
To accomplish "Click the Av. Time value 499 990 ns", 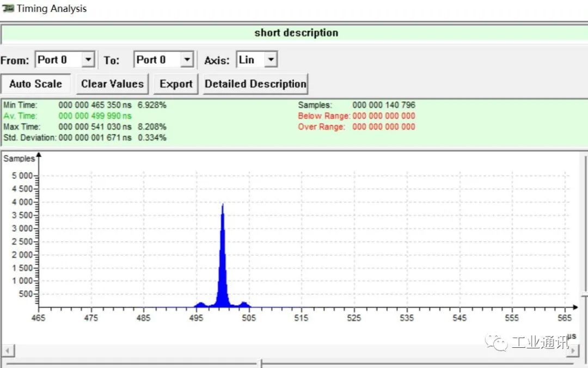I will coord(95,116).
